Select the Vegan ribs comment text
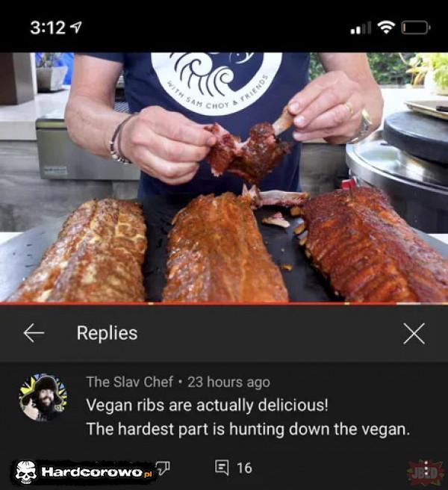Viewport: 448px width, 490px height. coord(248,417)
